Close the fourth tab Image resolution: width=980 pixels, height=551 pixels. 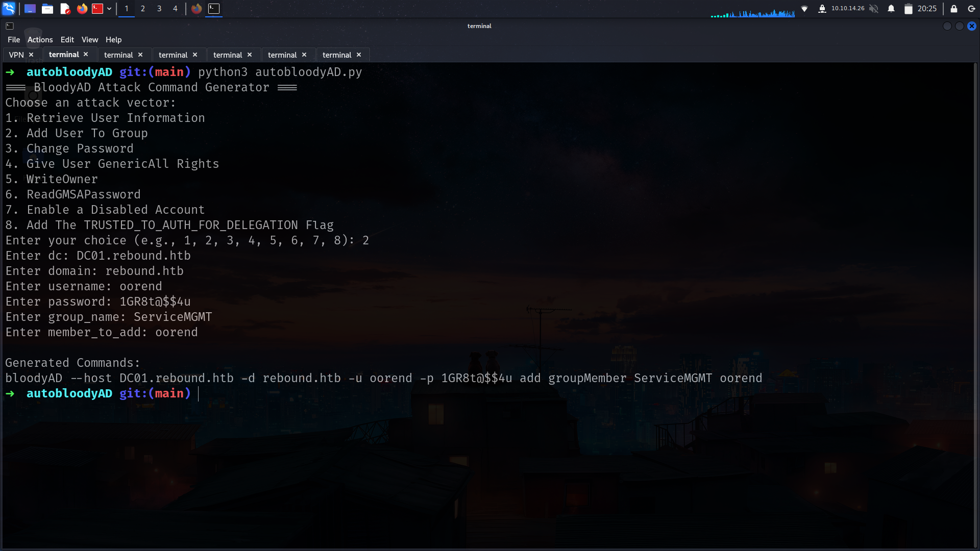pyautogui.click(x=195, y=55)
